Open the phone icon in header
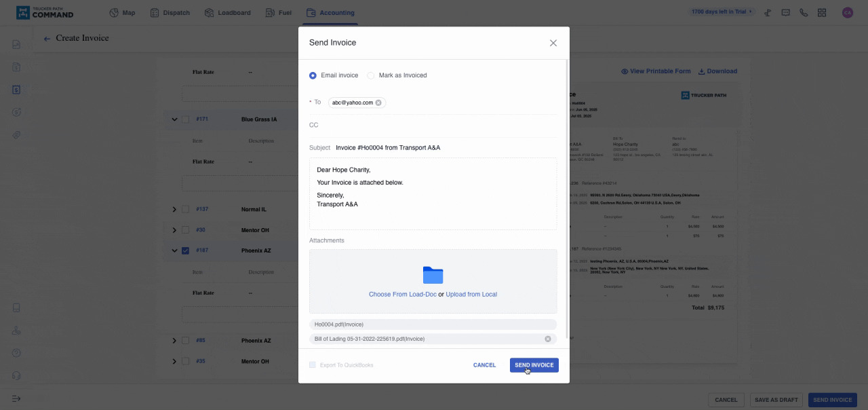The height and width of the screenshot is (410, 868). pyautogui.click(x=804, y=12)
